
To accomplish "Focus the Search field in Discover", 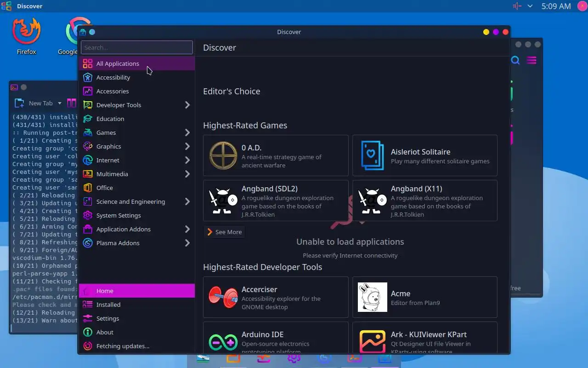I will tap(137, 47).
